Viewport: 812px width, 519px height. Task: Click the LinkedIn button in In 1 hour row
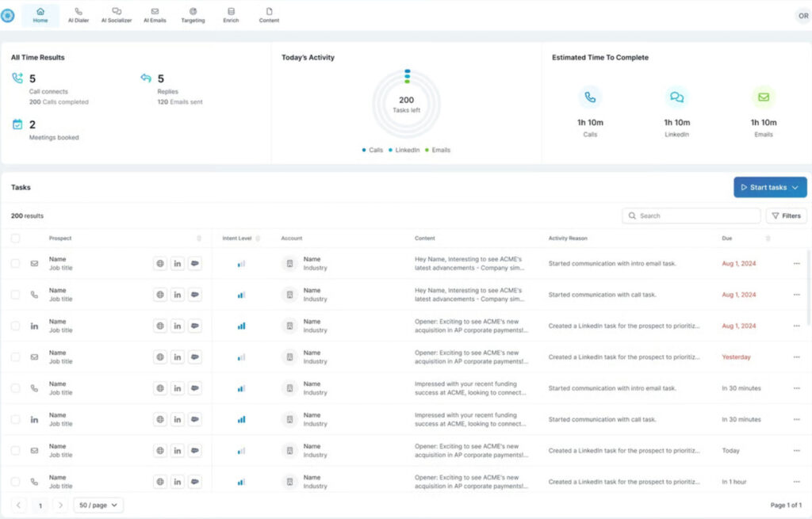(x=177, y=482)
